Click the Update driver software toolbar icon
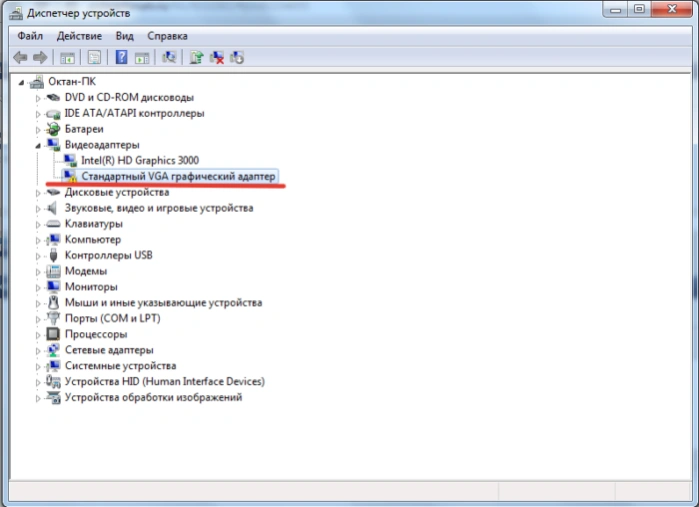This screenshot has height=507, width=699. [196, 57]
